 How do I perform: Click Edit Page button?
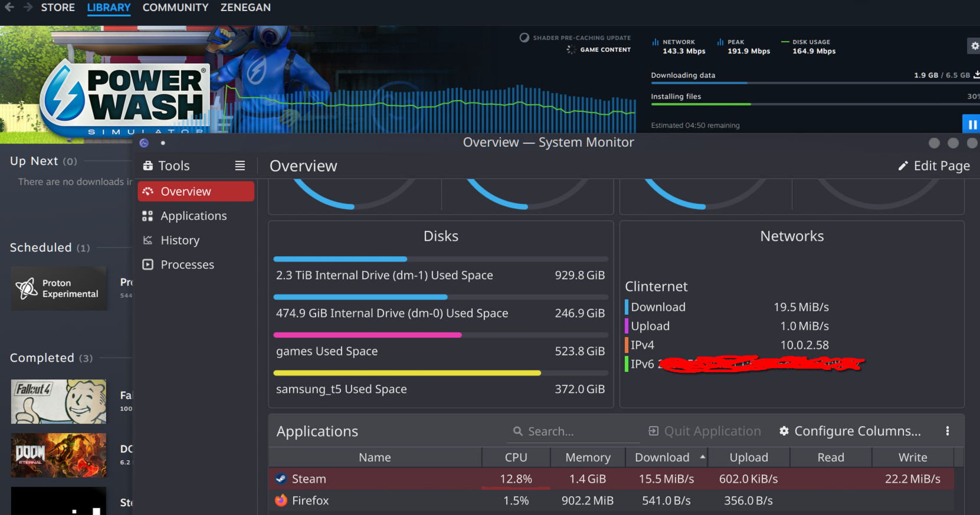933,166
